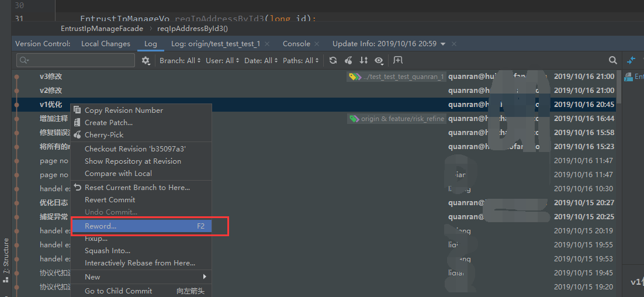This screenshot has height=297, width=644.
Task: Click EntrustIpManageFacade in the breadcrumb
Action: coord(102,28)
